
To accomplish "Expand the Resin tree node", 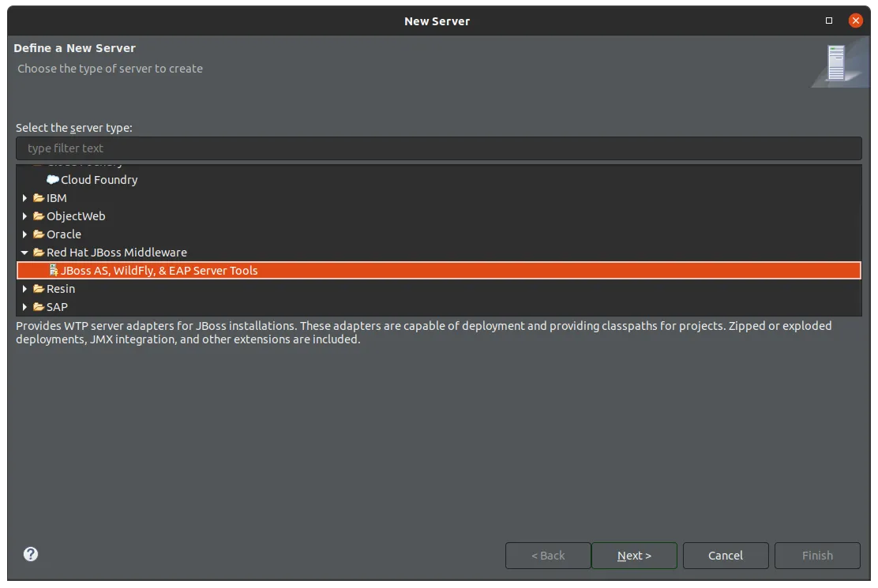I will [x=24, y=289].
